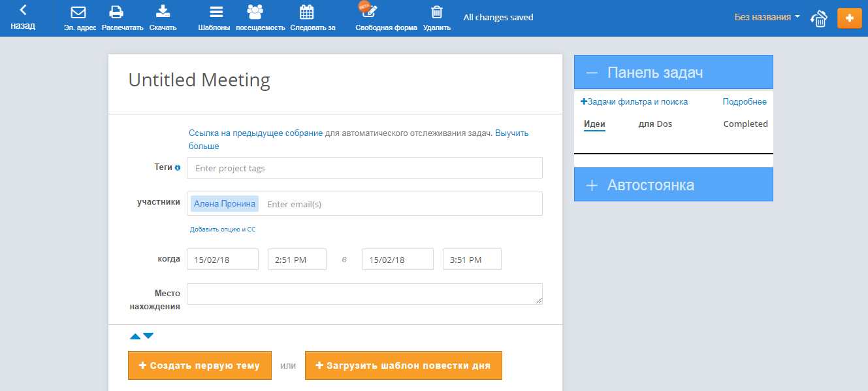Open Свободная форма beta editor icon

370,11
